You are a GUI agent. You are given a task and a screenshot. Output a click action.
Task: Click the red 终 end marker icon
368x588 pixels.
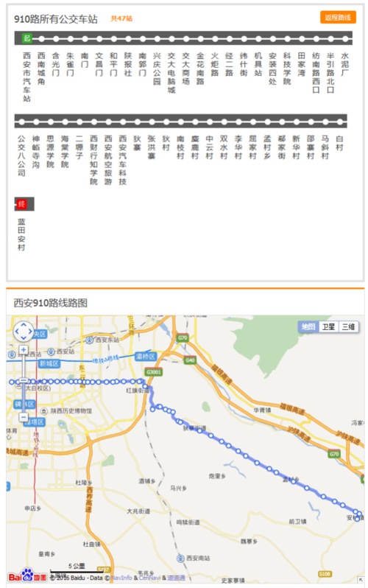[x=21, y=204]
